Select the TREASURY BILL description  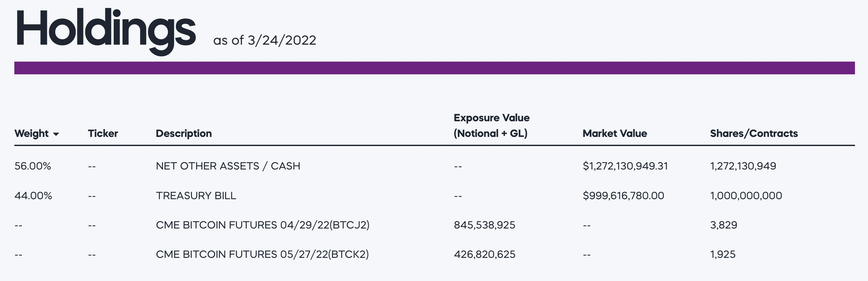tap(196, 195)
